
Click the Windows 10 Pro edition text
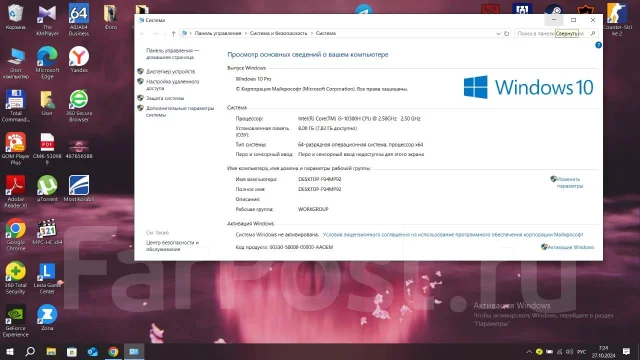[x=253, y=79]
